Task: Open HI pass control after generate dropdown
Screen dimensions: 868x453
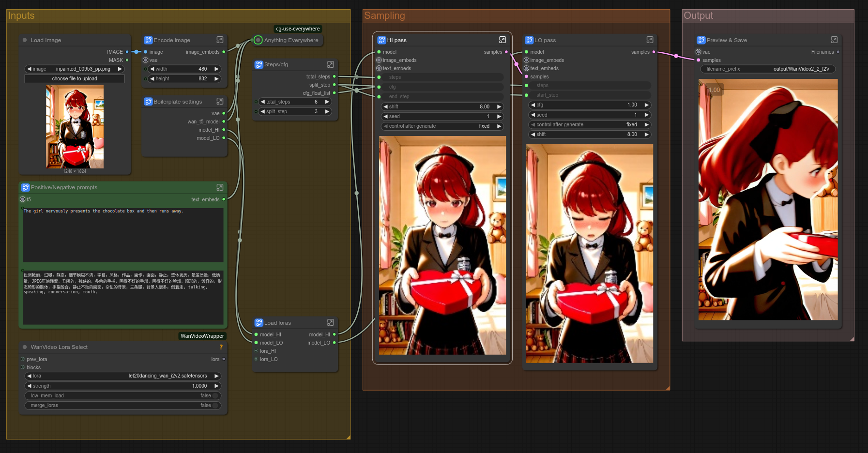Action: point(442,126)
